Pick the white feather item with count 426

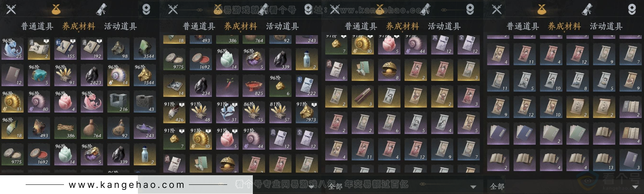(x=174, y=112)
